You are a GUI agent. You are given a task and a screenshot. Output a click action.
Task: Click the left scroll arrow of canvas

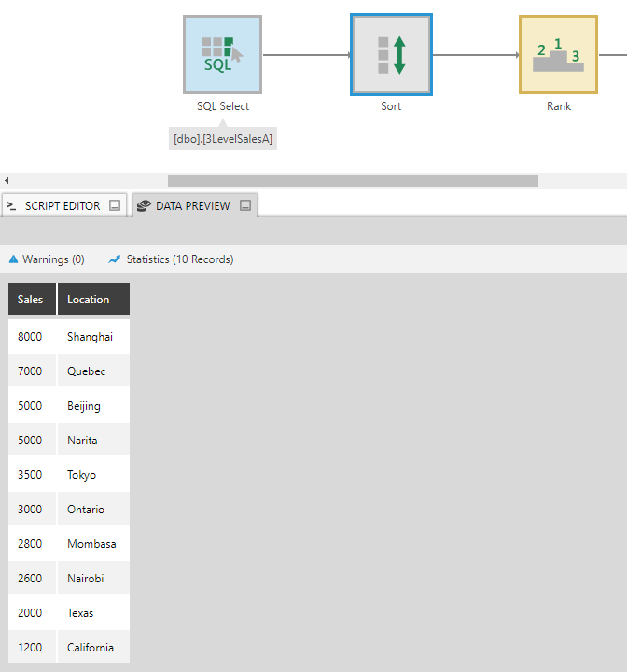pos(6,180)
